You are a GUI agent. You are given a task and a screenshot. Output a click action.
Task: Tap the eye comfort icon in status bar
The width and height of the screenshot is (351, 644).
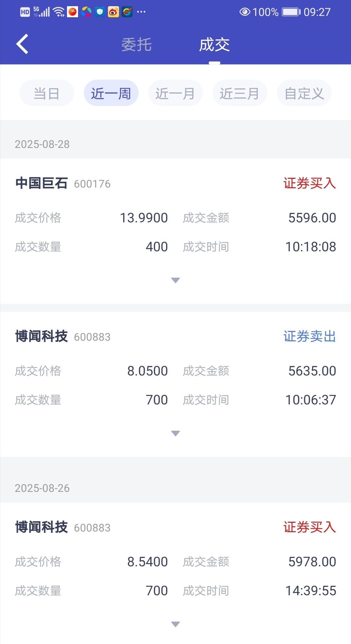click(x=245, y=12)
